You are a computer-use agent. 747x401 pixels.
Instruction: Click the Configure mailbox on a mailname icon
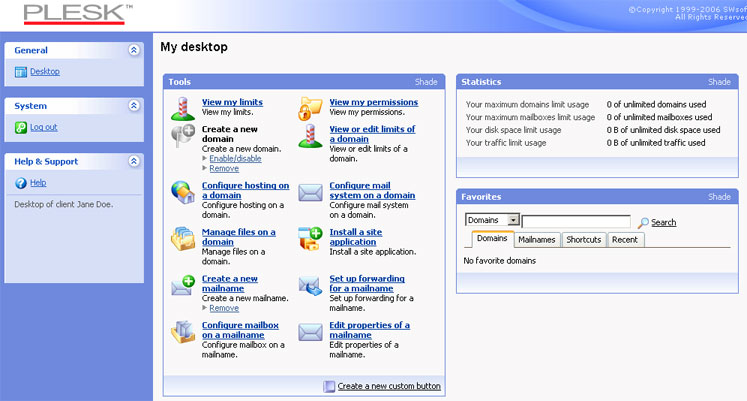182,332
